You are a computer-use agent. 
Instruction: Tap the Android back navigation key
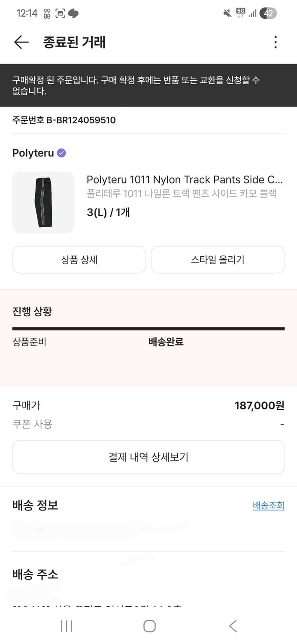(x=232, y=626)
